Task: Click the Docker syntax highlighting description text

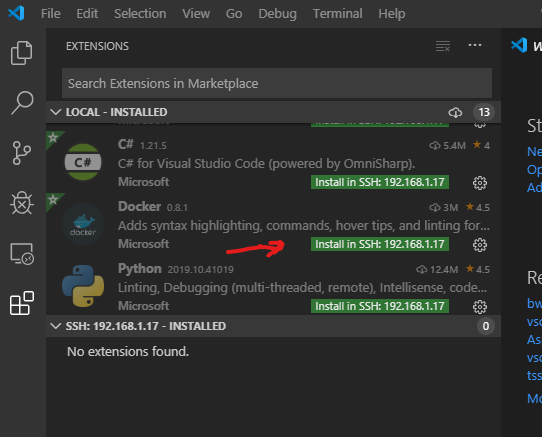Action: 303,226
